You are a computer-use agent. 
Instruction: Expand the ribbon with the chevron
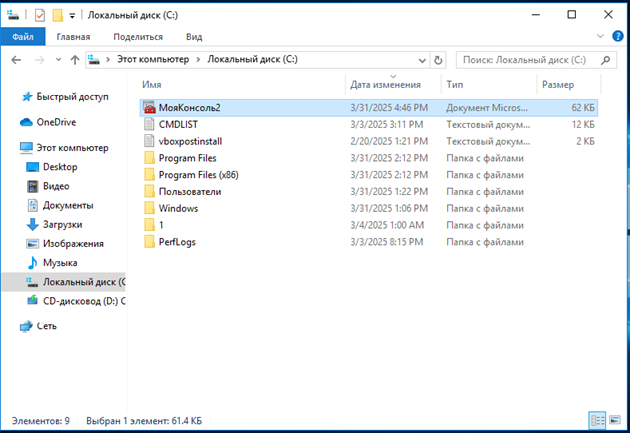click(x=600, y=36)
